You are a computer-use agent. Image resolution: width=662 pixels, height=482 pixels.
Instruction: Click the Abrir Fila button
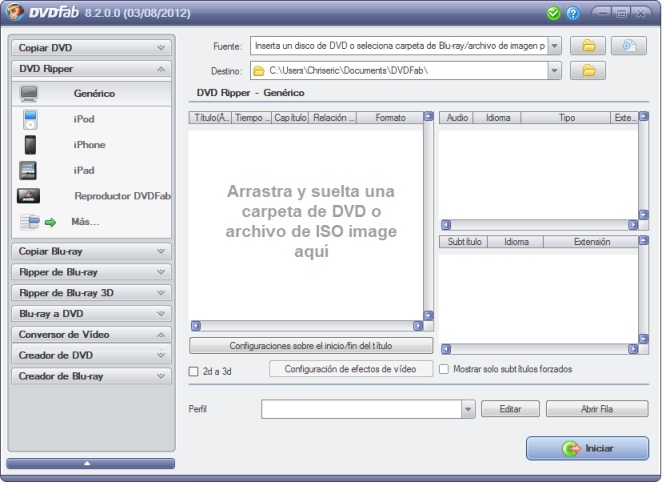pyautogui.click(x=597, y=409)
